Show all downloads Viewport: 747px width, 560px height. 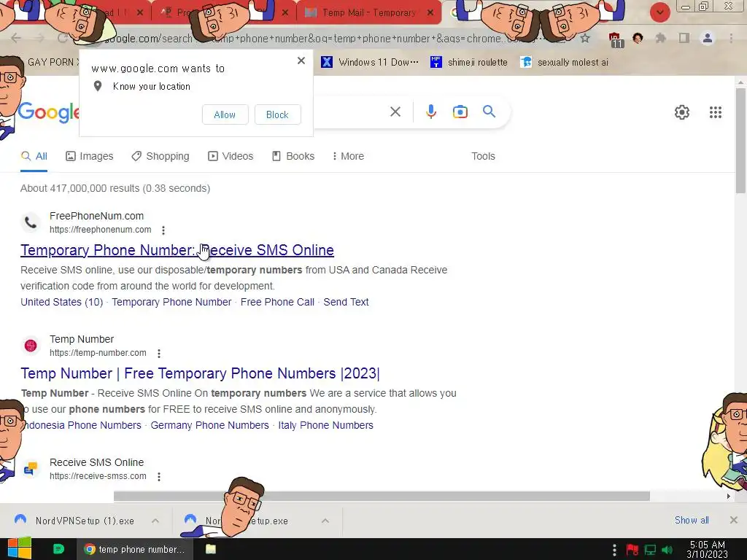[x=692, y=520]
